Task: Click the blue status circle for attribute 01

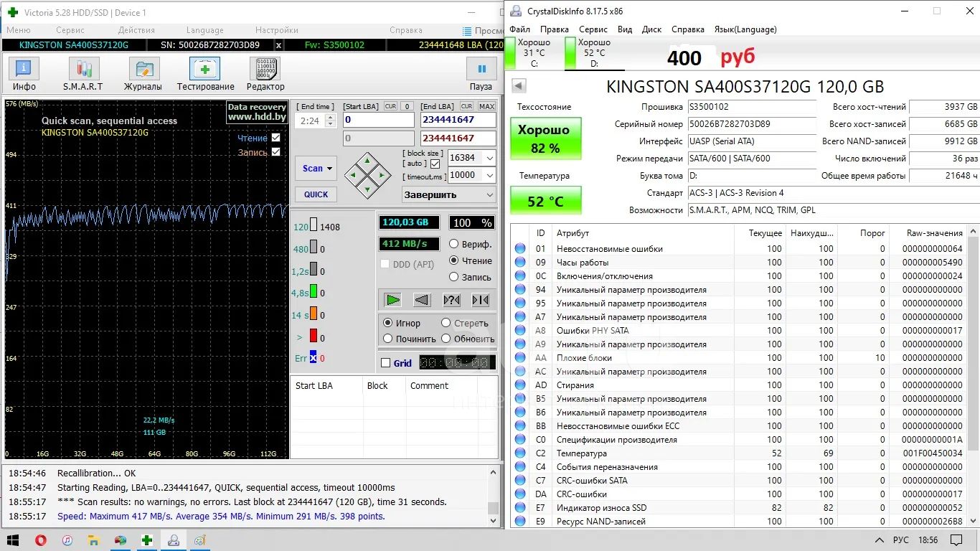Action: [520, 249]
